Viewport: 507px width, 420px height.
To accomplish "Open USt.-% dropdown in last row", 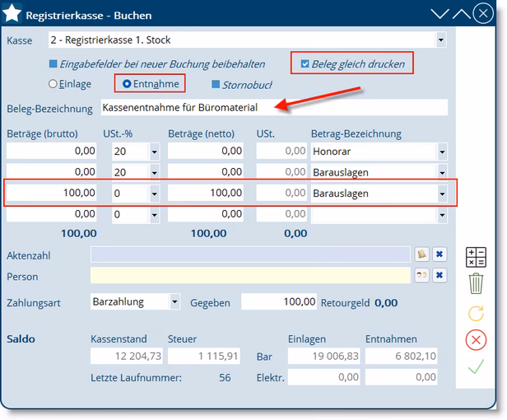I will click(x=155, y=215).
